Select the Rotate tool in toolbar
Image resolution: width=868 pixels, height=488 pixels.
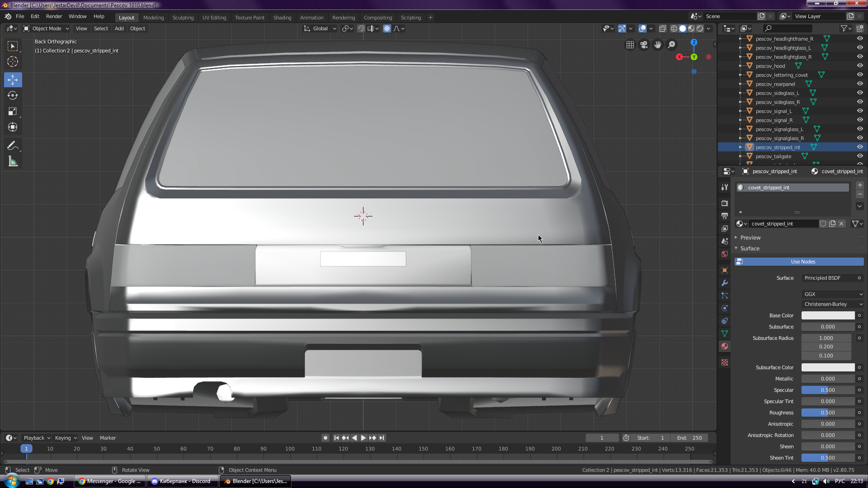pyautogui.click(x=13, y=95)
